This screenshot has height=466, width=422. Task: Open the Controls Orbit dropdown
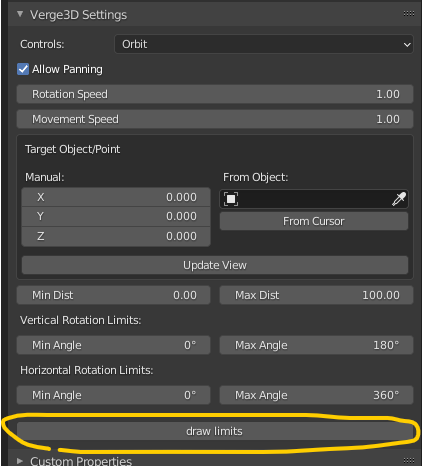[x=264, y=44]
